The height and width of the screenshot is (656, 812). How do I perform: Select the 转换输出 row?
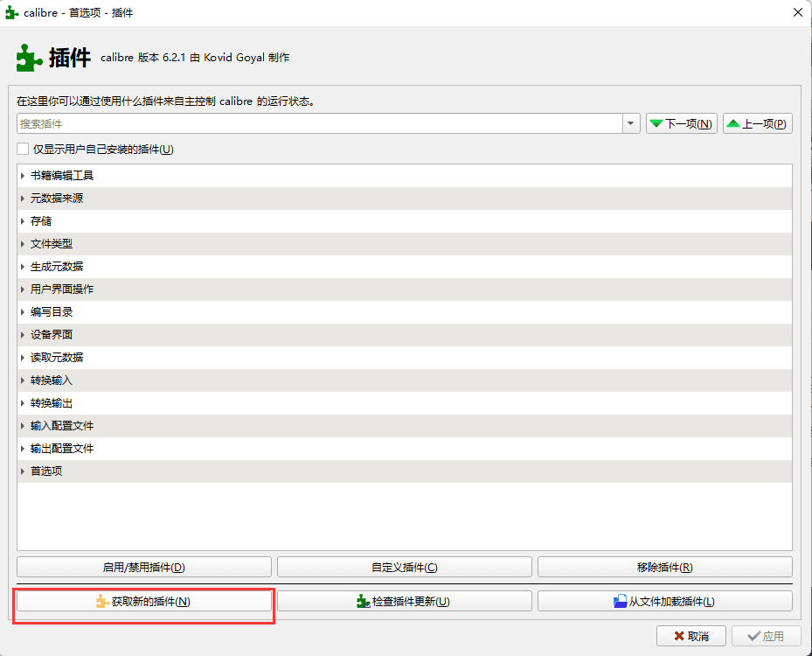52,403
